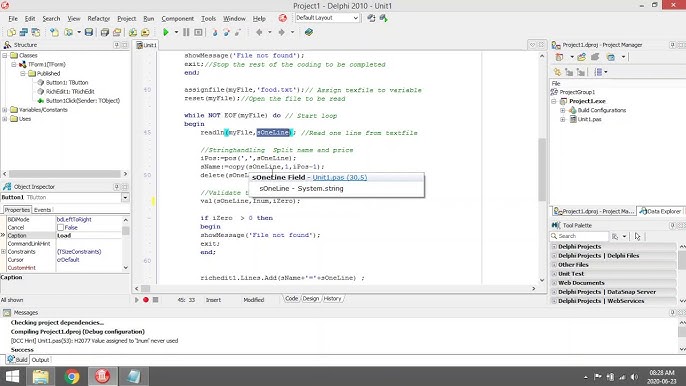Screen dimensions: 686x386
Task: Click the Save desktop layout icon
Action: tap(371, 18)
